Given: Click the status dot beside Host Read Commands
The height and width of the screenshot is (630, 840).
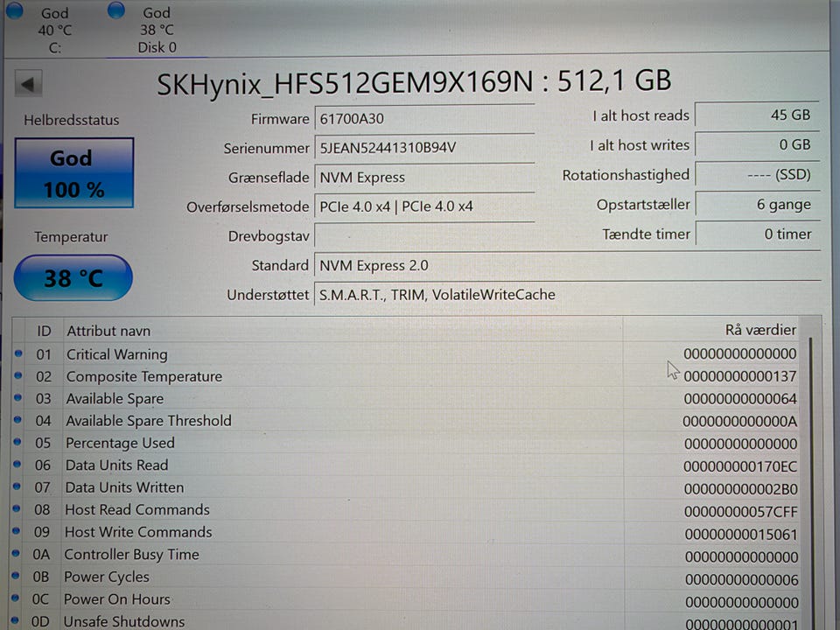Looking at the screenshot, I should (16, 509).
